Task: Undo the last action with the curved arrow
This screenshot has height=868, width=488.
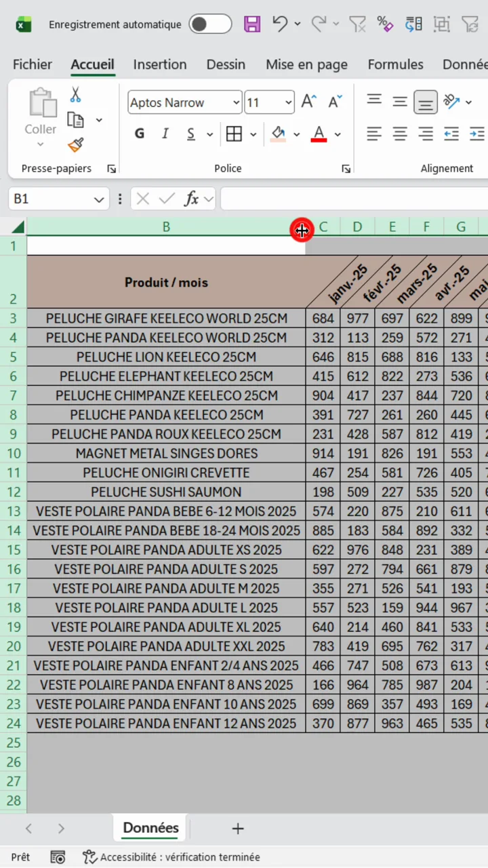Action: (x=280, y=24)
